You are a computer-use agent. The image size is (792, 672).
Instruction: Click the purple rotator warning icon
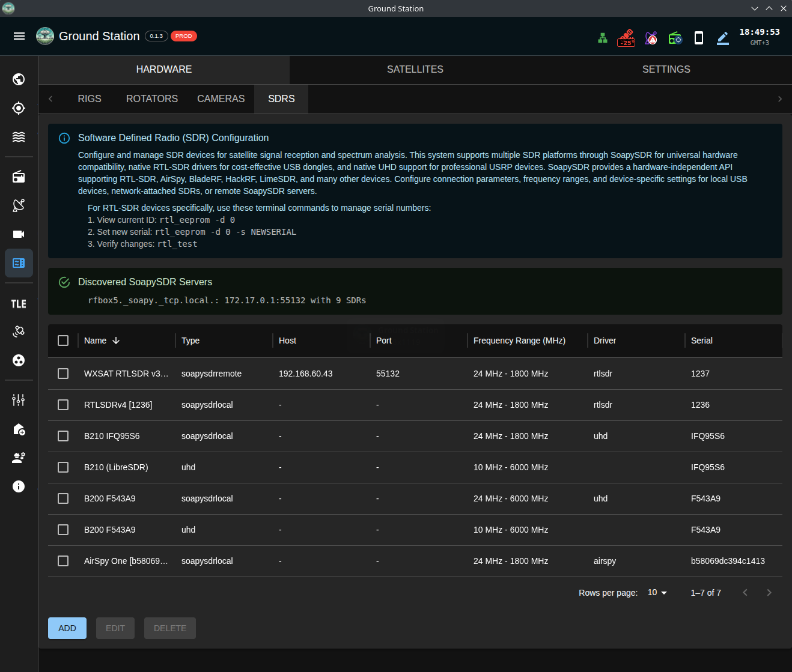coord(651,37)
